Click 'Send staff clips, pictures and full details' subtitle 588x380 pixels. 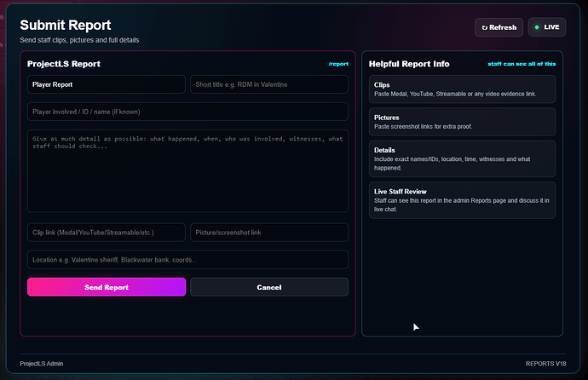[79, 40]
